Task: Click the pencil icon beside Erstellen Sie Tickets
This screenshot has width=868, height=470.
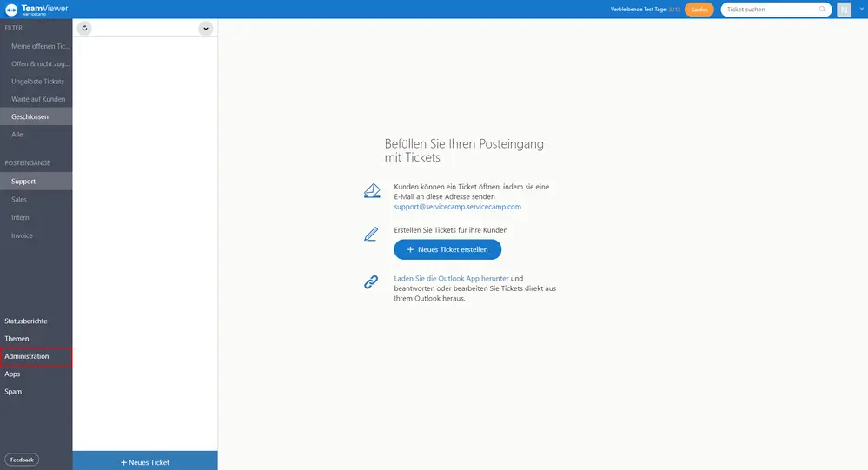Action: pos(371,235)
